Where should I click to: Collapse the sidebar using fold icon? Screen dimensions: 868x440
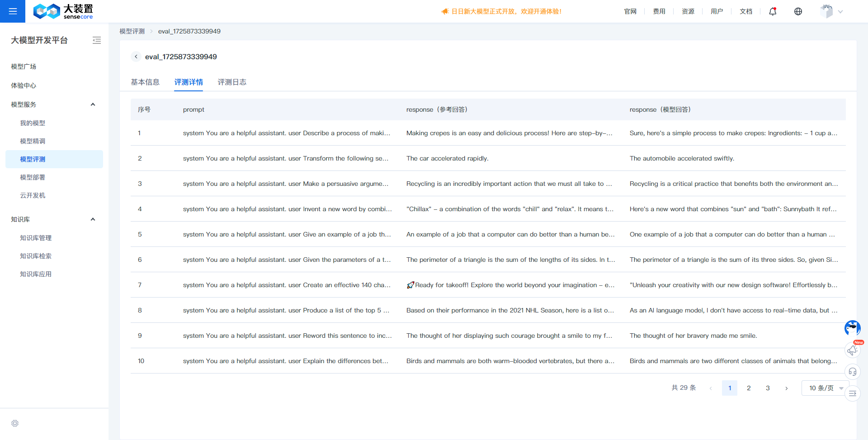[x=97, y=40]
